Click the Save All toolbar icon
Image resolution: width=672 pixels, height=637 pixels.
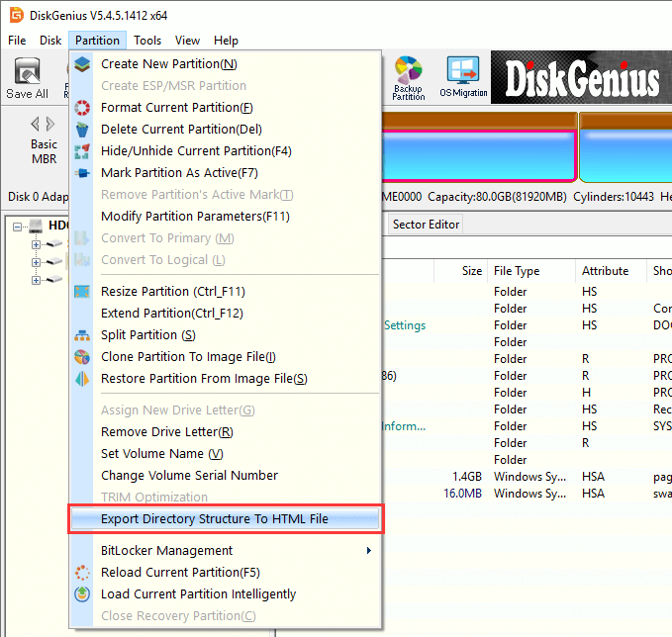tap(27, 78)
